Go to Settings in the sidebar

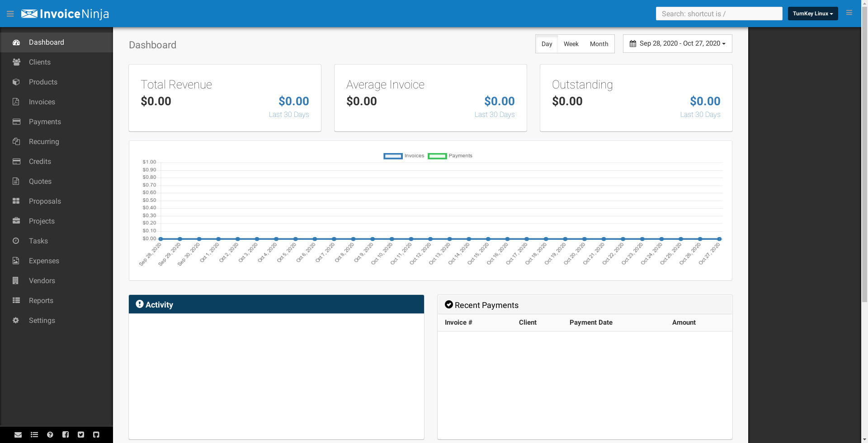(42, 321)
